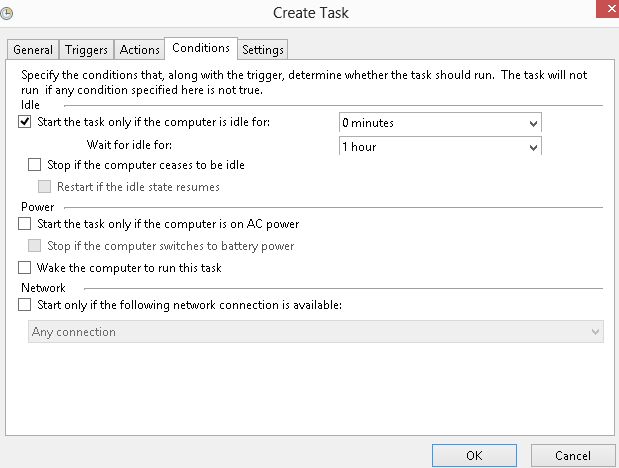Go to the Settings tab

click(262, 50)
